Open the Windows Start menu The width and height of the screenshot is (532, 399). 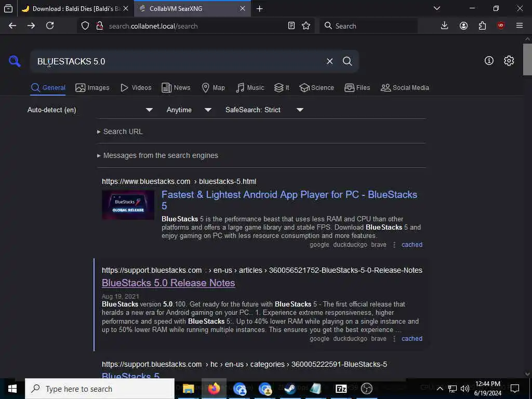(12, 389)
